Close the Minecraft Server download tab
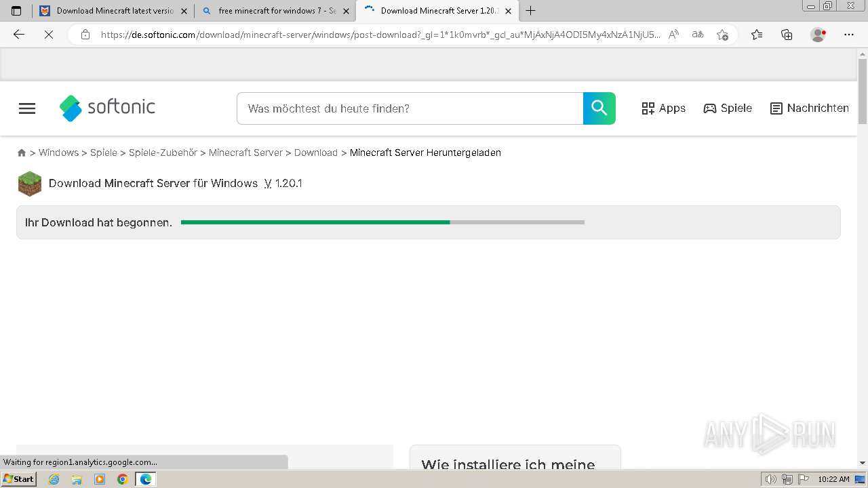The width and height of the screenshot is (868, 488). click(x=508, y=11)
